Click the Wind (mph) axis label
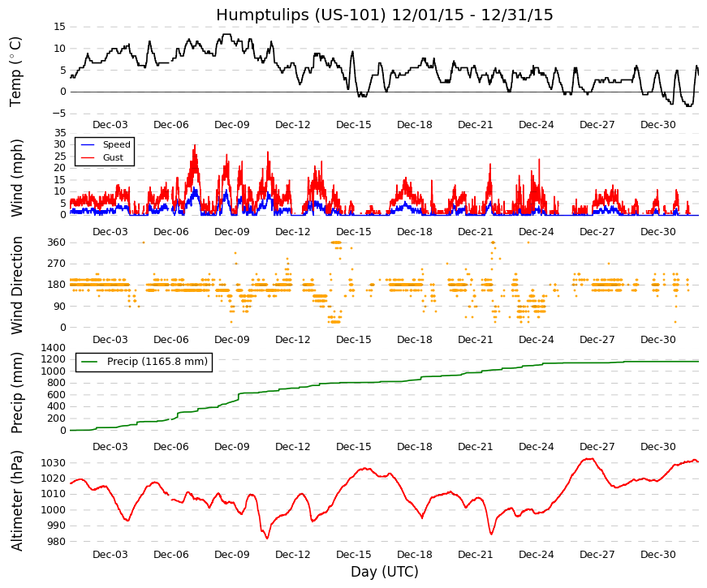Screen dimensions: 707x588 pyautogui.click(x=16, y=178)
